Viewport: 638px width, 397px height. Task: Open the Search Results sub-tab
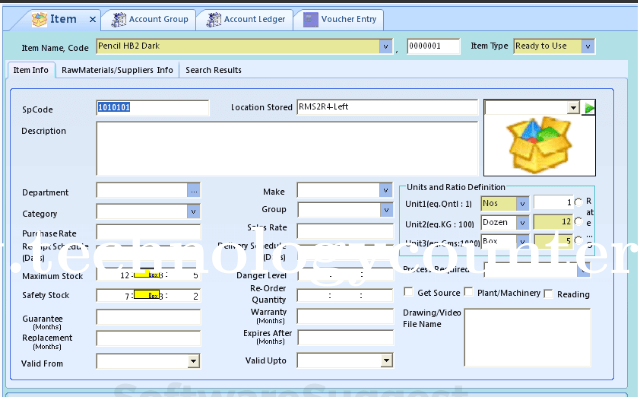(x=213, y=70)
